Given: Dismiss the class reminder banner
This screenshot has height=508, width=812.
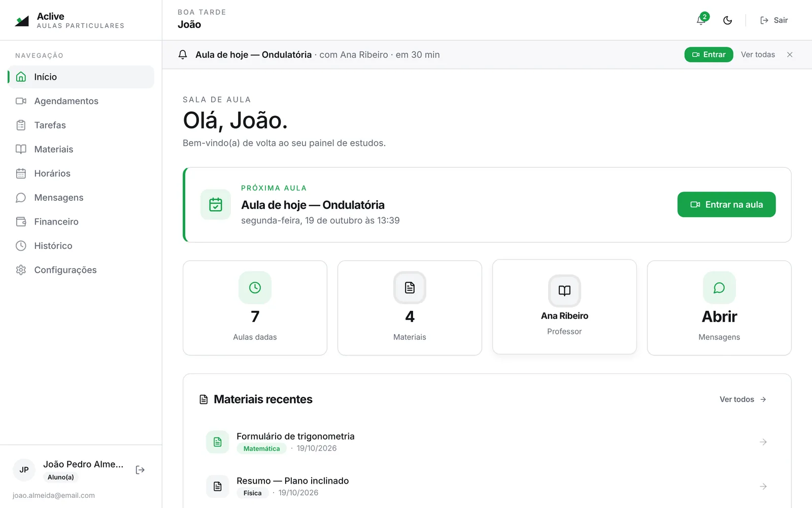Looking at the screenshot, I should tap(790, 54).
